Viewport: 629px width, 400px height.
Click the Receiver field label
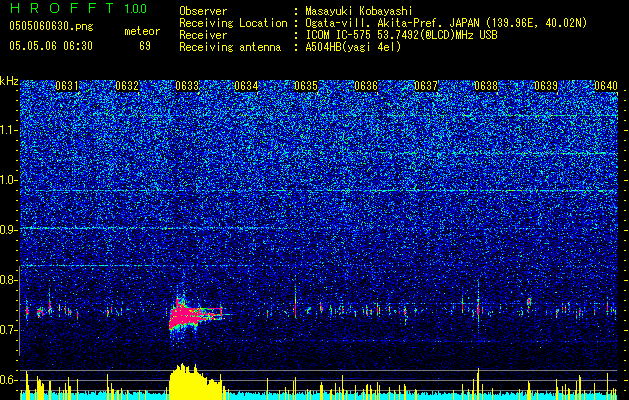tap(203, 35)
